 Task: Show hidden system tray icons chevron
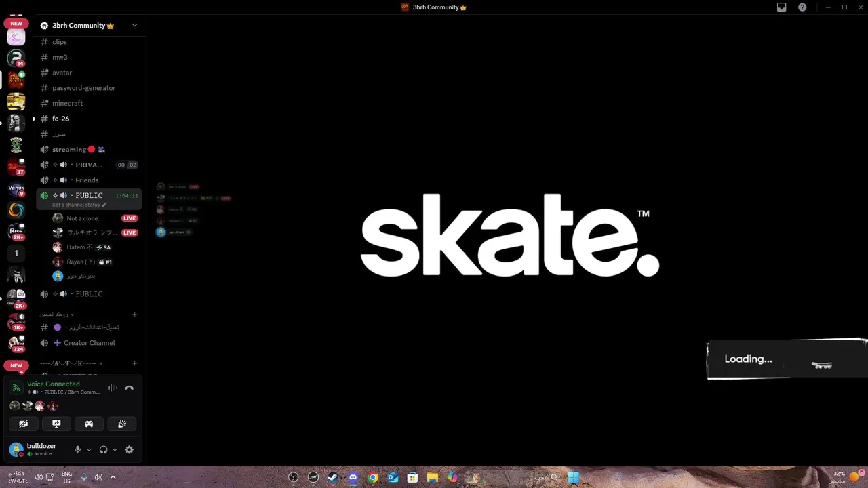pos(113,477)
